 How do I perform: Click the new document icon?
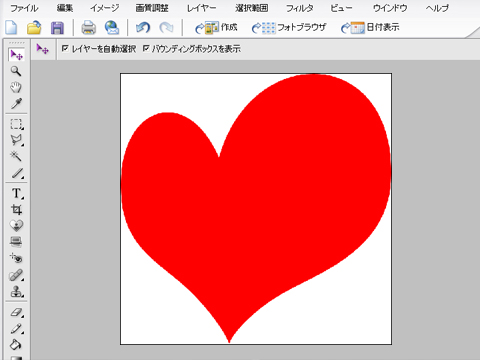tap(12, 27)
